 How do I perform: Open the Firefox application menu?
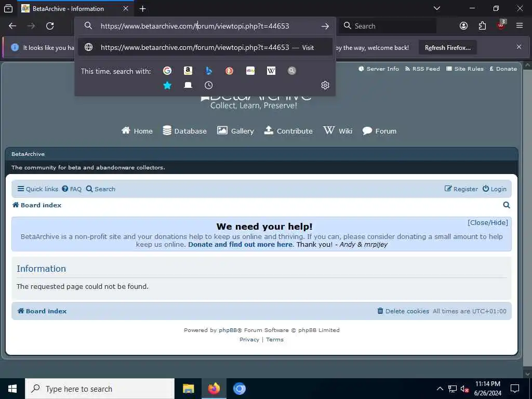(x=520, y=26)
